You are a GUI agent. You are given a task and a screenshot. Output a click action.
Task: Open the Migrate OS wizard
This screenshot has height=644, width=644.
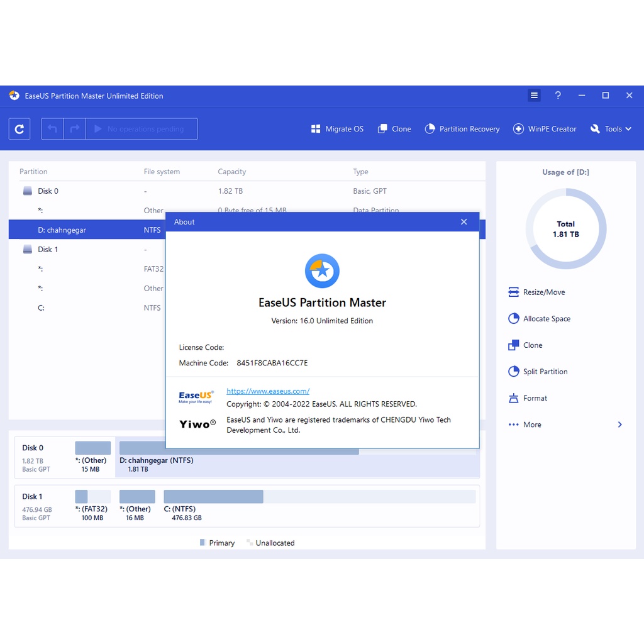tap(337, 129)
